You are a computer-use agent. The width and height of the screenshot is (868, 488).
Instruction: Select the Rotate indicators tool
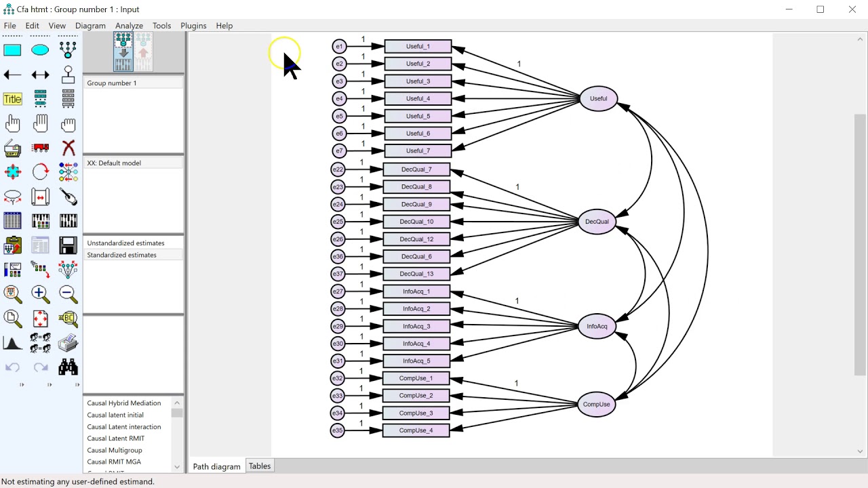click(40, 172)
